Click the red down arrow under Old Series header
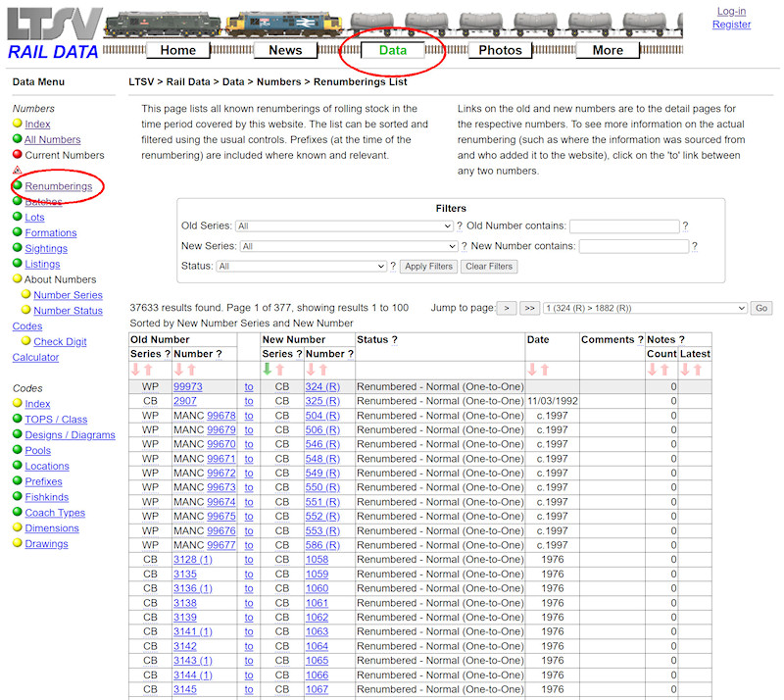The width and height of the screenshot is (784, 700). [134, 371]
